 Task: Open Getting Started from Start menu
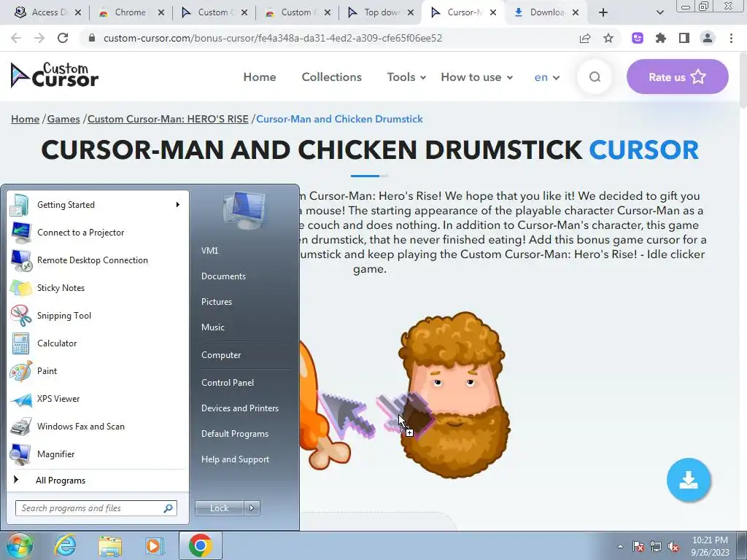[x=98, y=205]
